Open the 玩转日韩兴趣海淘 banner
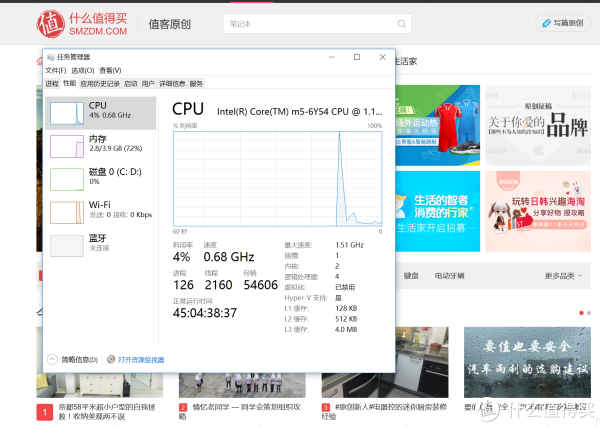Viewport: 600px width, 427px height. coord(538,211)
